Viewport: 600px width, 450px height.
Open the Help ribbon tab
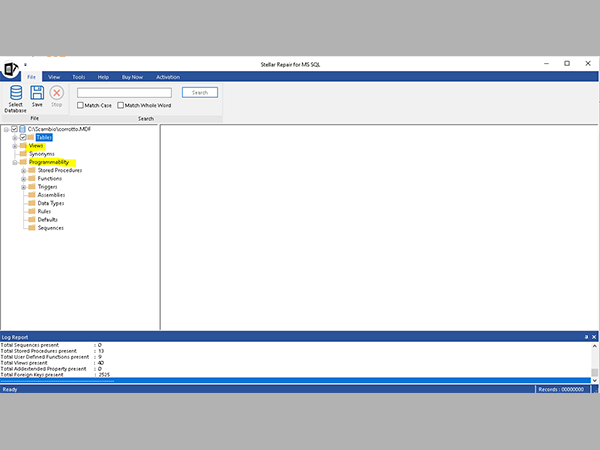coord(103,77)
